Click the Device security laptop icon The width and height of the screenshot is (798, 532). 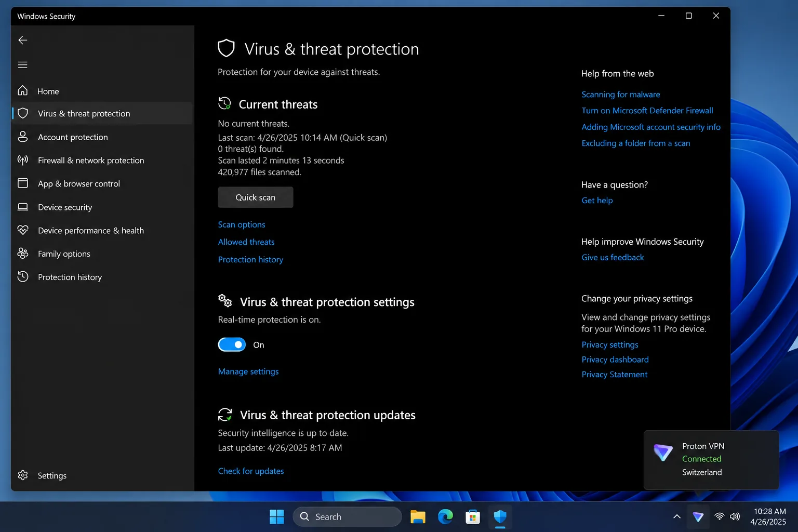(x=23, y=207)
